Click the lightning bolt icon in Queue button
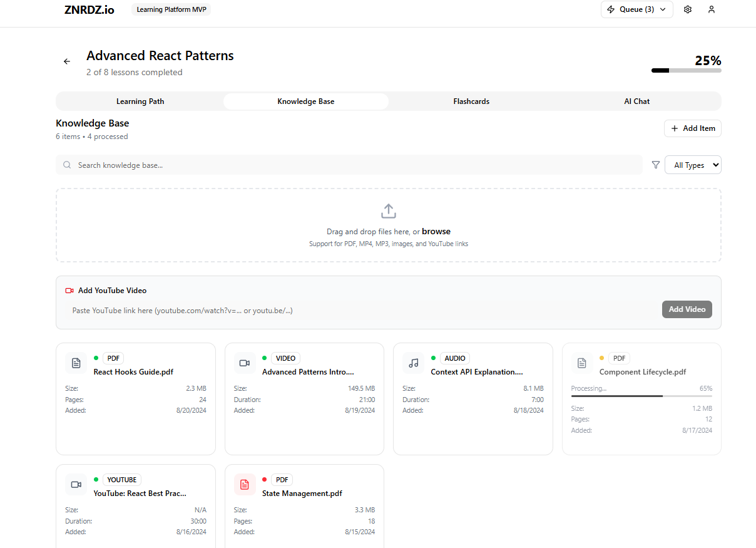 click(x=611, y=9)
